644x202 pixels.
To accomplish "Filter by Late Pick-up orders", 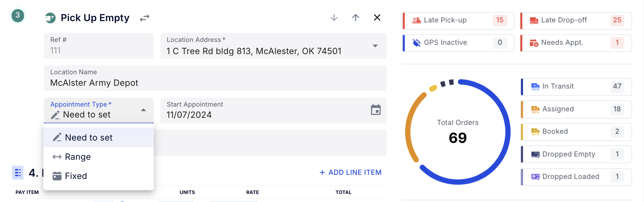I will (459, 20).
